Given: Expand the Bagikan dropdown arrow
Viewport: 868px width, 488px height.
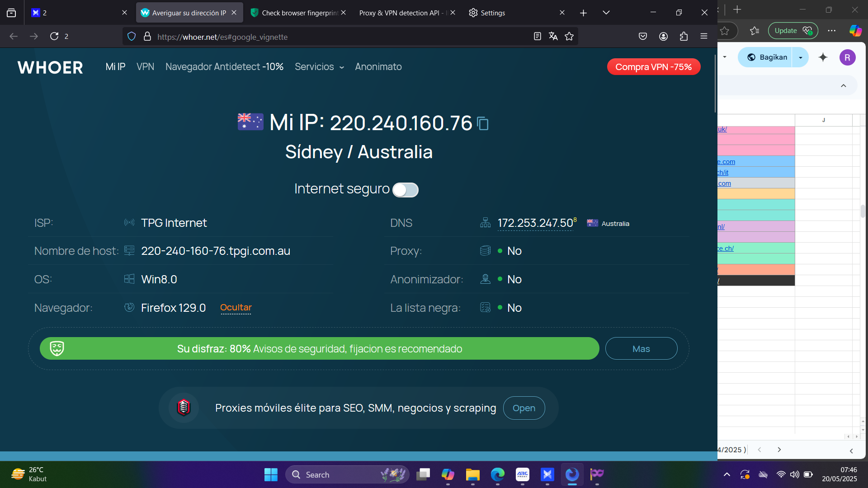Looking at the screenshot, I should point(801,57).
